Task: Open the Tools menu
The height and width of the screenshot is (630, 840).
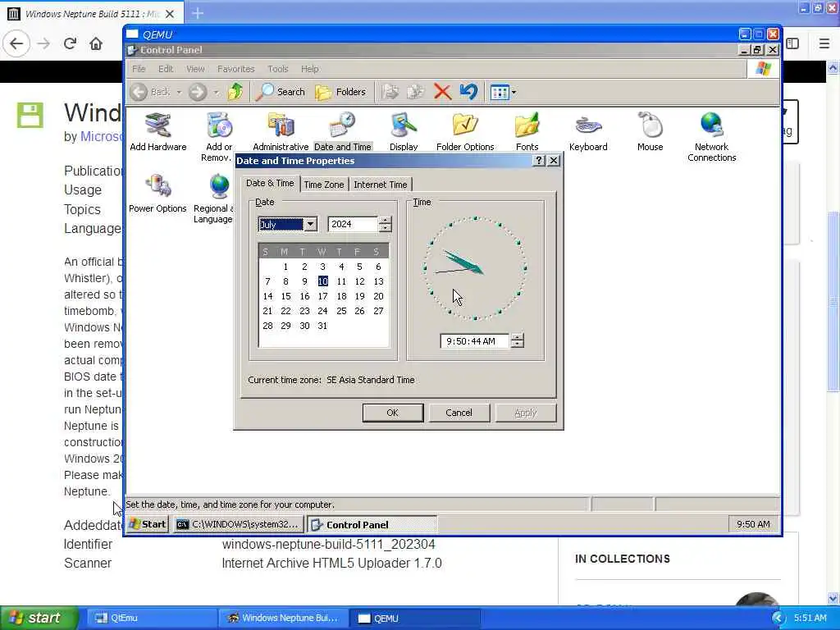Action: coord(277,69)
